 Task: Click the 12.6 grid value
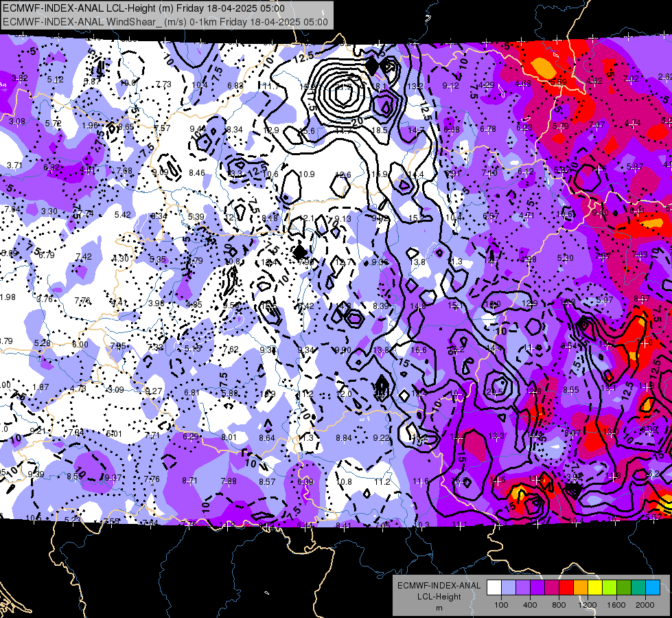click(x=343, y=174)
